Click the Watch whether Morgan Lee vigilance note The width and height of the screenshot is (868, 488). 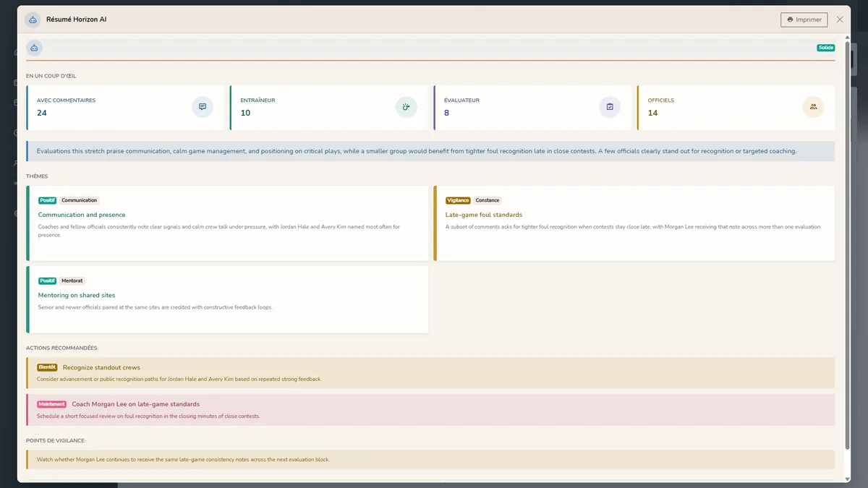430,459
